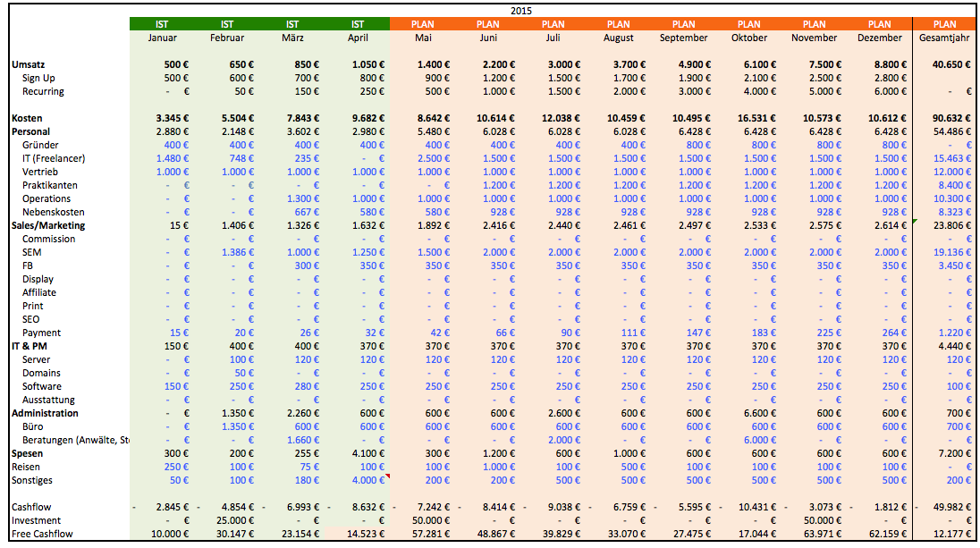This screenshot has height=548, width=980.
Task: Click the Praktikanten row label
Action: click(50, 185)
